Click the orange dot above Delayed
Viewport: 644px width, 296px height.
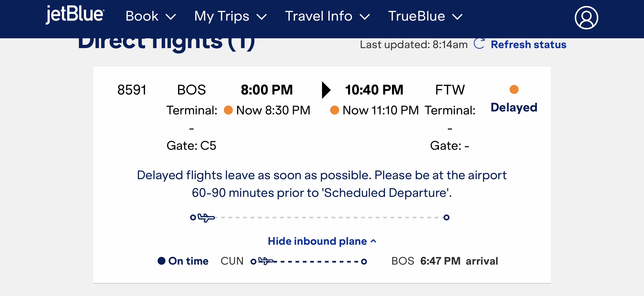click(x=514, y=89)
